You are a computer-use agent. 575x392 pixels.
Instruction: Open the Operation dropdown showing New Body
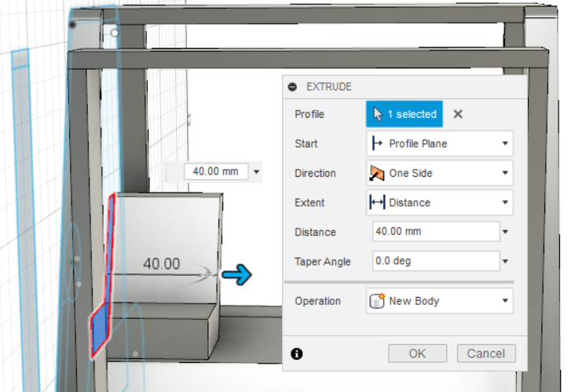click(x=439, y=301)
